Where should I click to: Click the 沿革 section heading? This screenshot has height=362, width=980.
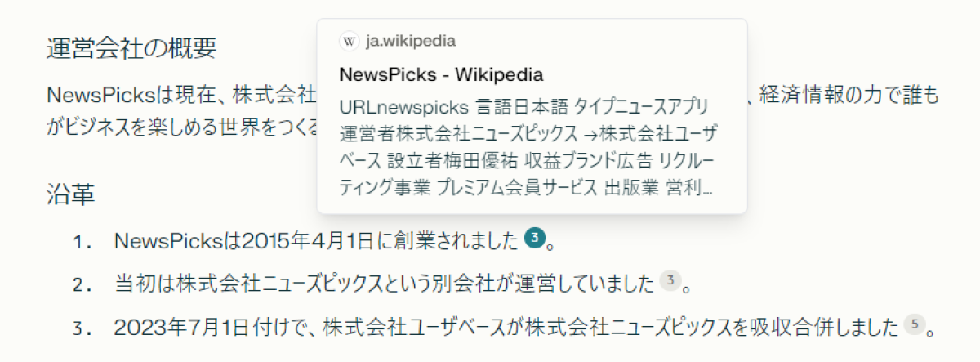click(71, 194)
